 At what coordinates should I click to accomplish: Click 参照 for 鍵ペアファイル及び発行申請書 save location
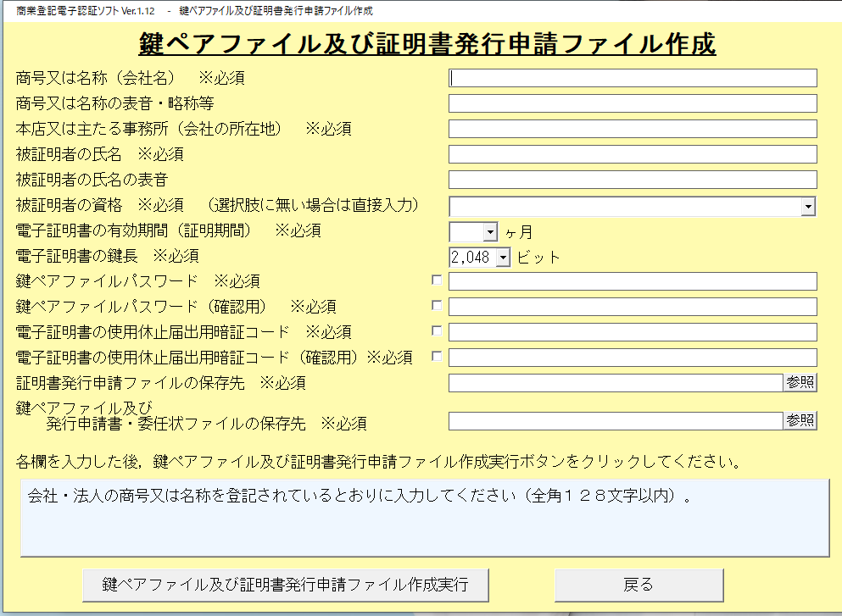coord(800,421)
